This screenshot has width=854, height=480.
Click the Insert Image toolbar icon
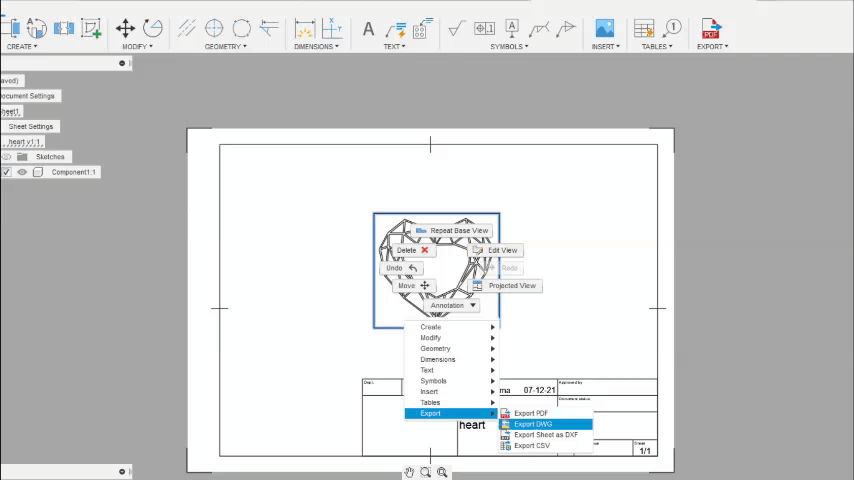pyautogui.click(x=605, y=28)
